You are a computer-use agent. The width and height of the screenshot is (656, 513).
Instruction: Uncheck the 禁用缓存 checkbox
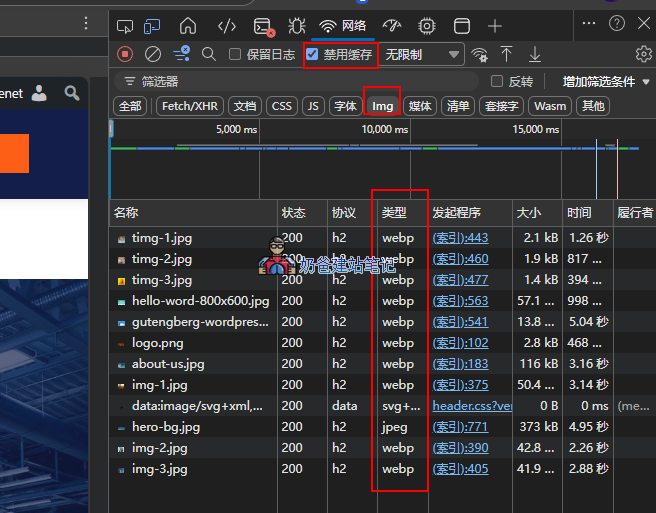313,55
